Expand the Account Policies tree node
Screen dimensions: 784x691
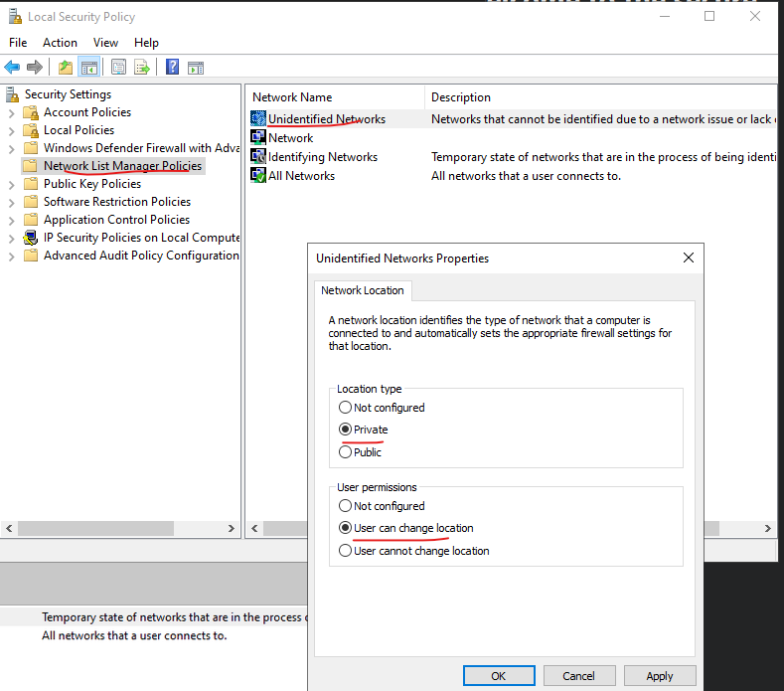tap(12, 112)
